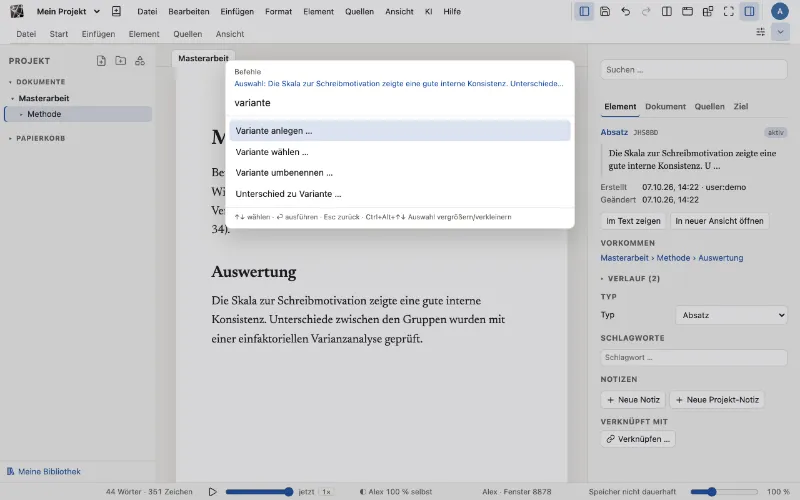Image resolution: width=800 pixels, height=500 pixels.
Task: Click the 'aktiv' status badge
Action: 776,132
